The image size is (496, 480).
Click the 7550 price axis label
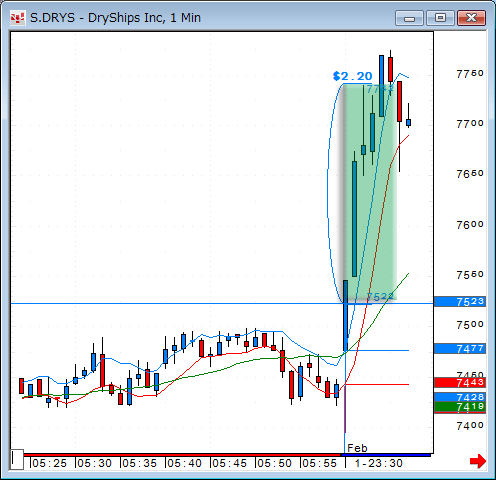click(470, 275)
